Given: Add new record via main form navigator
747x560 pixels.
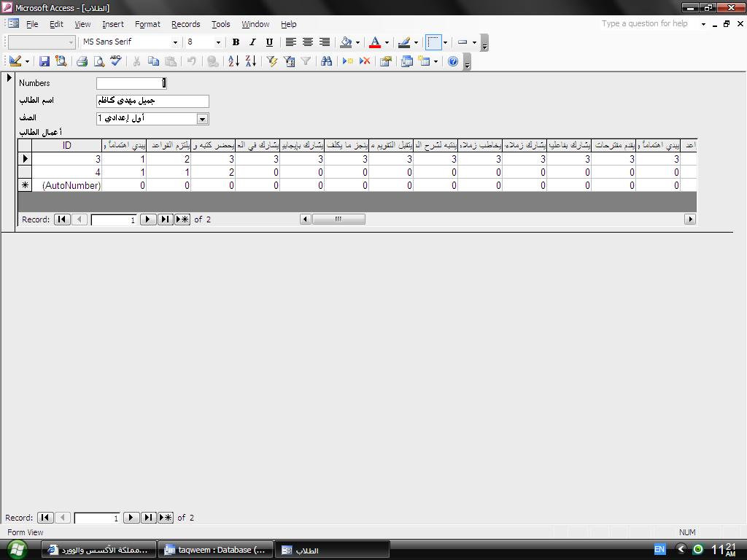Looking at the screenshot, I should [166, 518].
